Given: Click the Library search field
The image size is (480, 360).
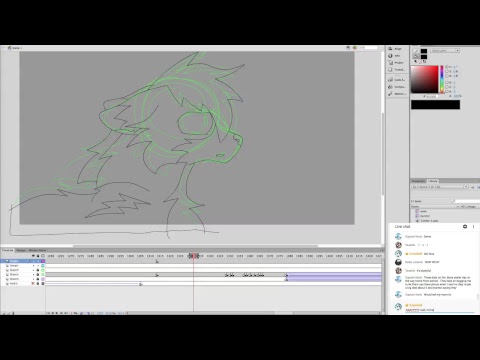Looking at the screenshot, I should click(x=466, y=201).
